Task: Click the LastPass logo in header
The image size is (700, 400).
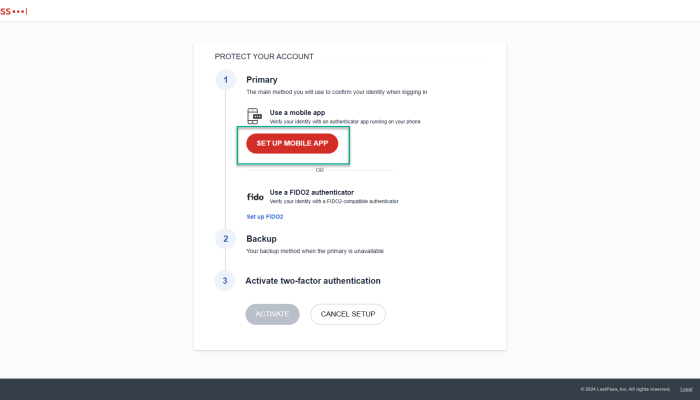Action: tap(13, 11)
